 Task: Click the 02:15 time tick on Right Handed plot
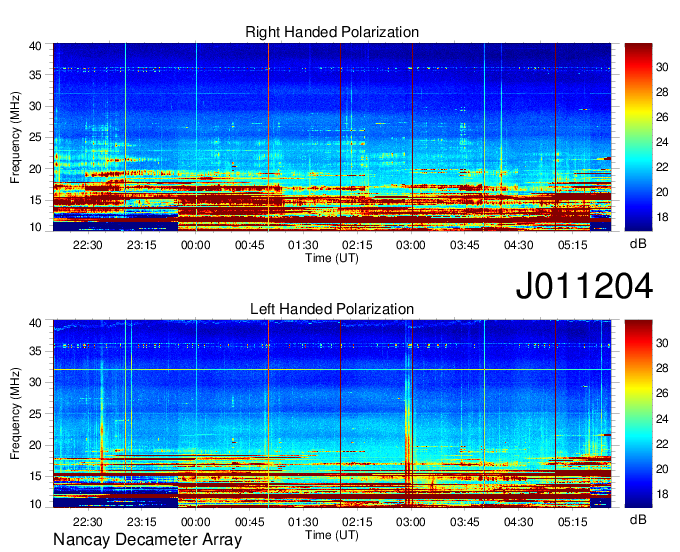tap(357, 245)
